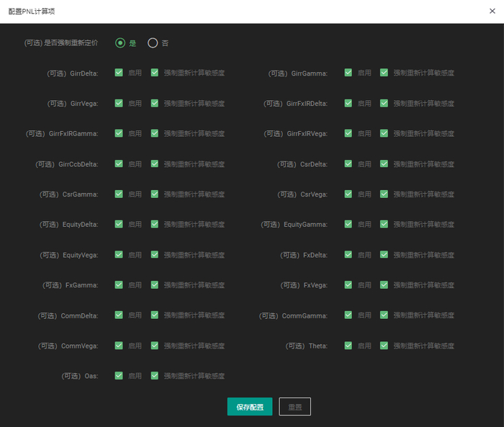Disable 启用 for Oas

pyautogui.click(x=119, y=376)
